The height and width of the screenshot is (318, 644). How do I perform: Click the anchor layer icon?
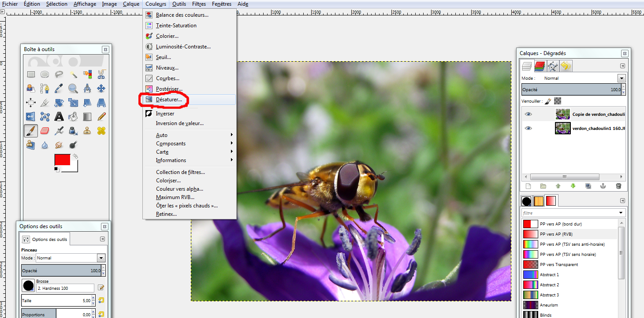pos(603,186)
